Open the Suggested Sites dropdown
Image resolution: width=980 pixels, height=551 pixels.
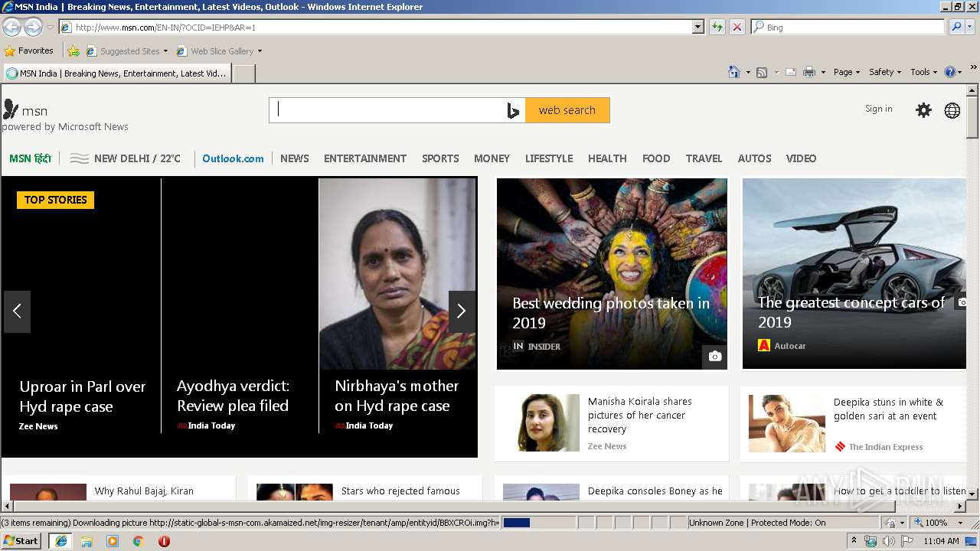[x=165, y=51]
